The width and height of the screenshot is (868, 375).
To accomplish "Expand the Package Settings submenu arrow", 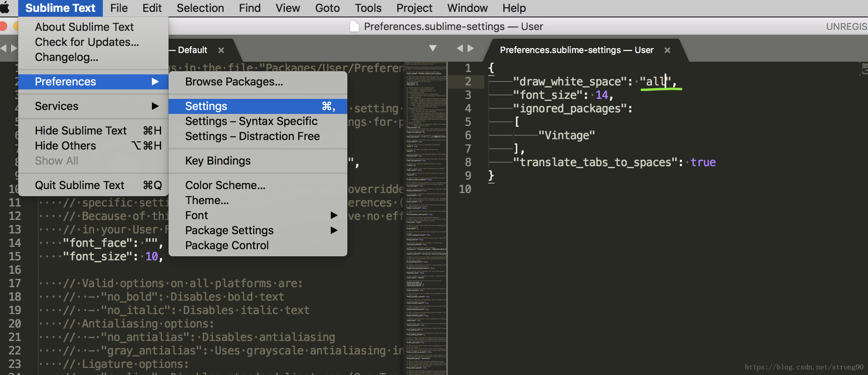I will 334,230.
